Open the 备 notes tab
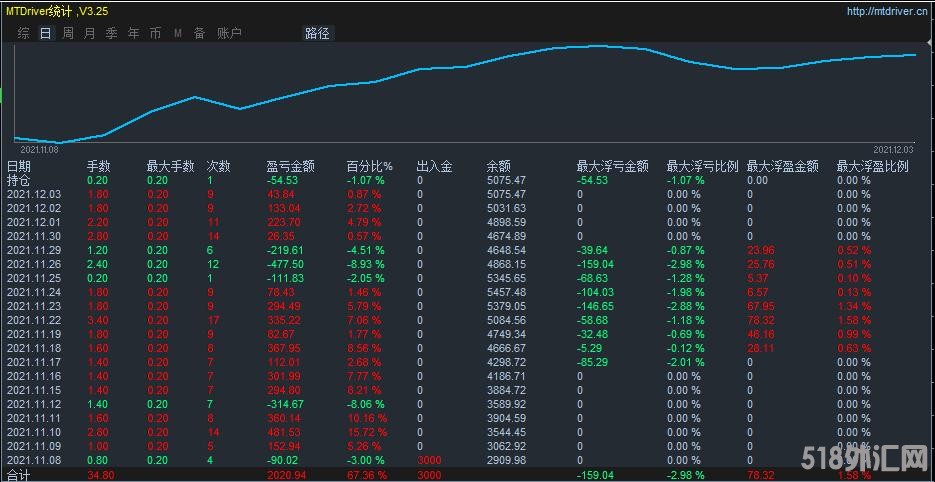 [199, 33]
